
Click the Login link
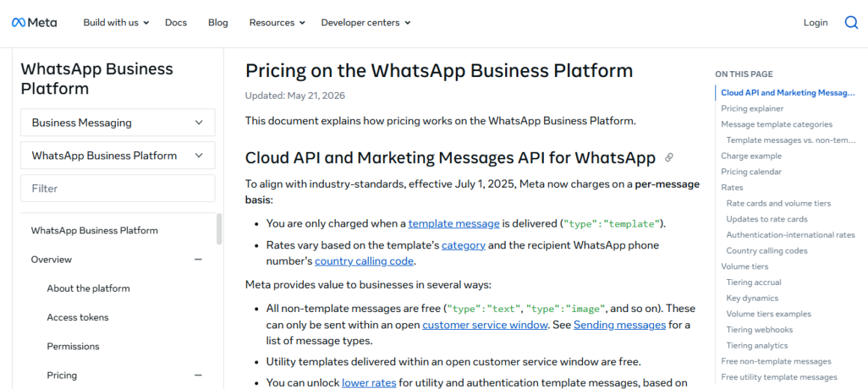[x=816, y=22]
